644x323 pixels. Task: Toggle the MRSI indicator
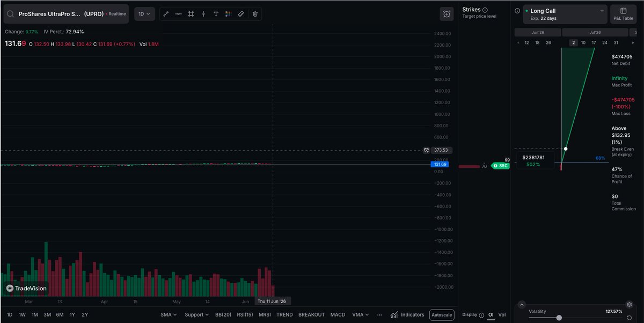265,315
